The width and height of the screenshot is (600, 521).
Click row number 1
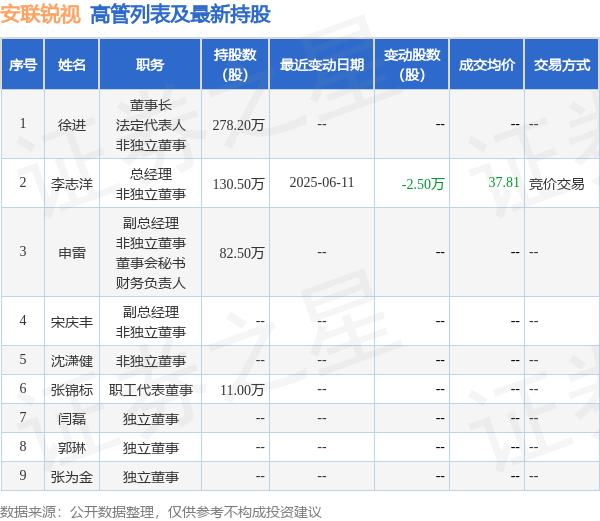click(x=23, y=123)
